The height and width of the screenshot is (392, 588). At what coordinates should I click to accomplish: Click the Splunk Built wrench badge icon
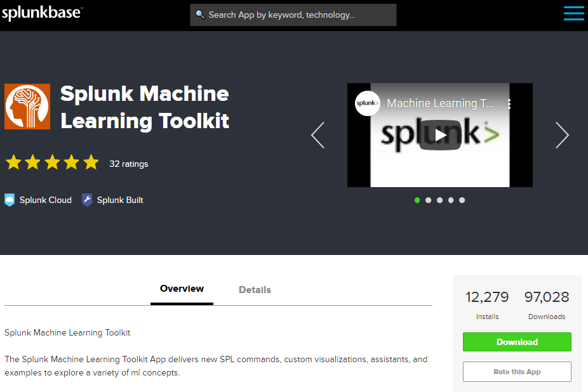(x=87, y=200)
